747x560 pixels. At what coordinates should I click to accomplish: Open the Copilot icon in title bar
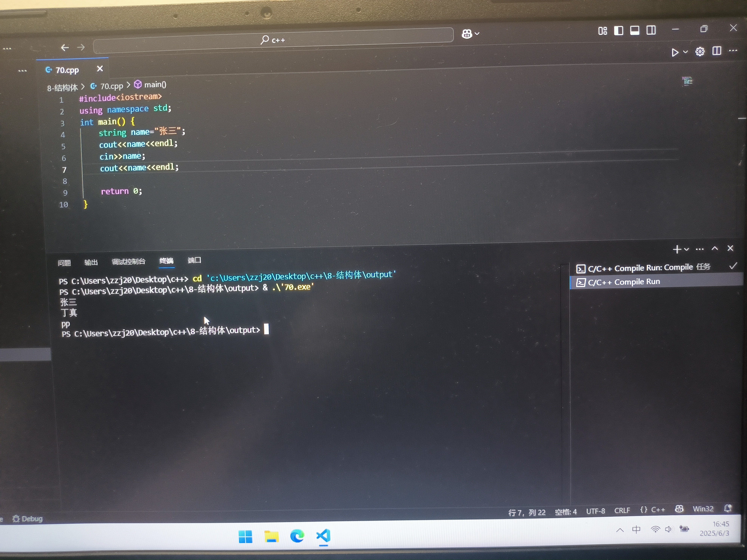point(467,34)
